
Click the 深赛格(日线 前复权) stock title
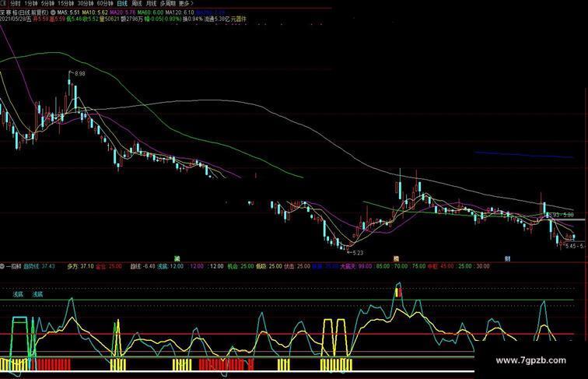pos(24,12)
